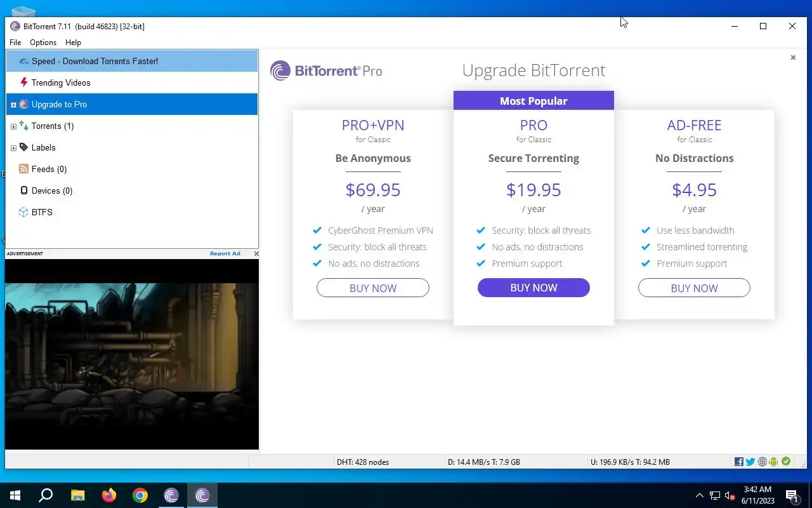Viewport: 812px width, 508px height.
Task: Click the Report Ad link
Action: 225,253
